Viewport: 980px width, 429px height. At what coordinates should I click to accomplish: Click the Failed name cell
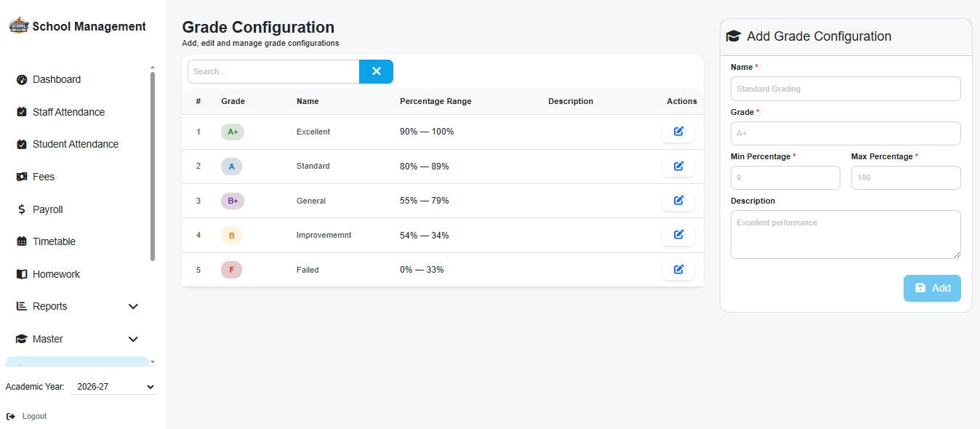tap(308, 270)
